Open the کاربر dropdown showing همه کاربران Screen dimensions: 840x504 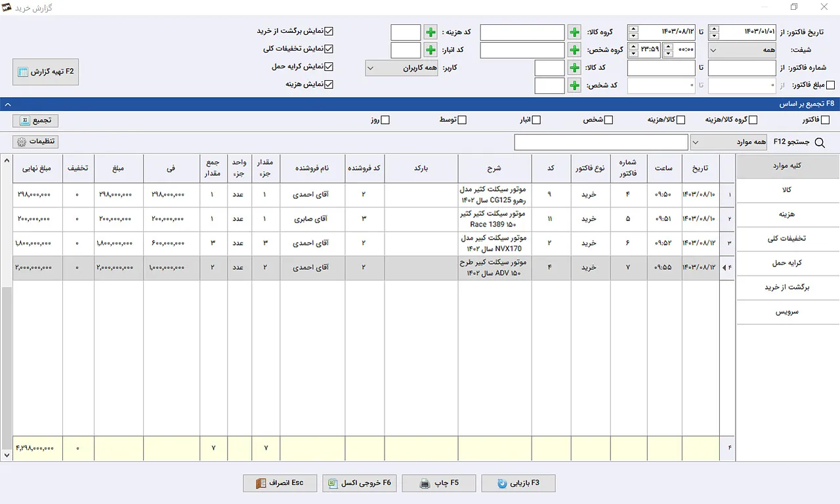click(x=402, y=68)
